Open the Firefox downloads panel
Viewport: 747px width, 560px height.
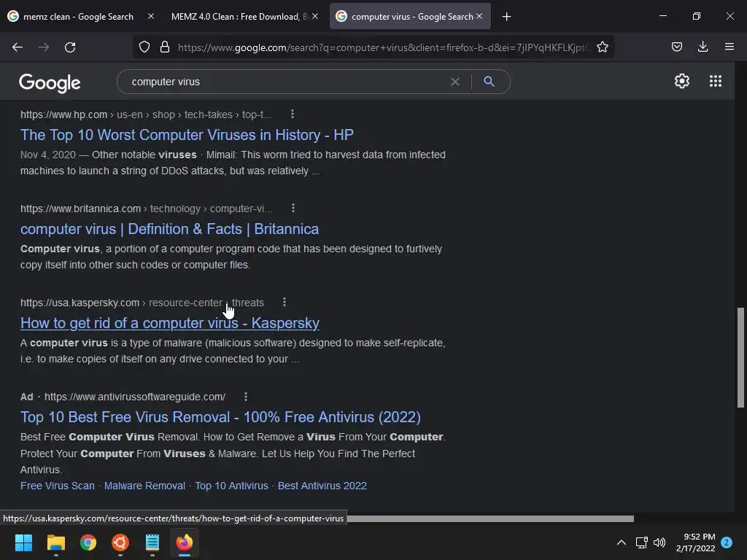pyautogui.click(x=703, y=47)
